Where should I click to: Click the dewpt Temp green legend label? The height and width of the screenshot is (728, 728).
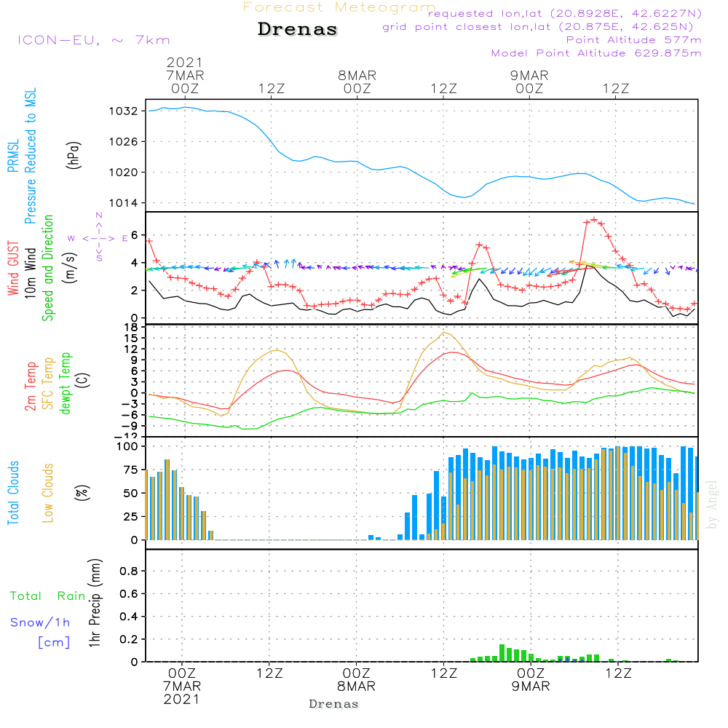coord(66,383)
